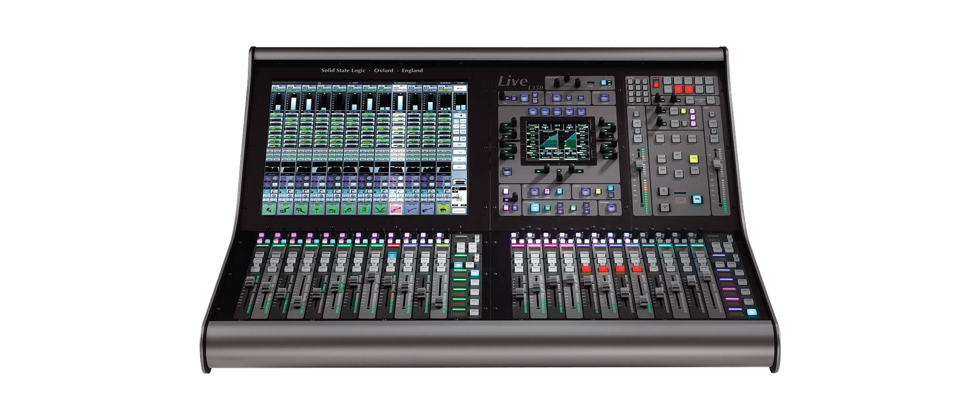
Task: Select the channel 005 header on the touchscreen
Action: click(335, 88)
